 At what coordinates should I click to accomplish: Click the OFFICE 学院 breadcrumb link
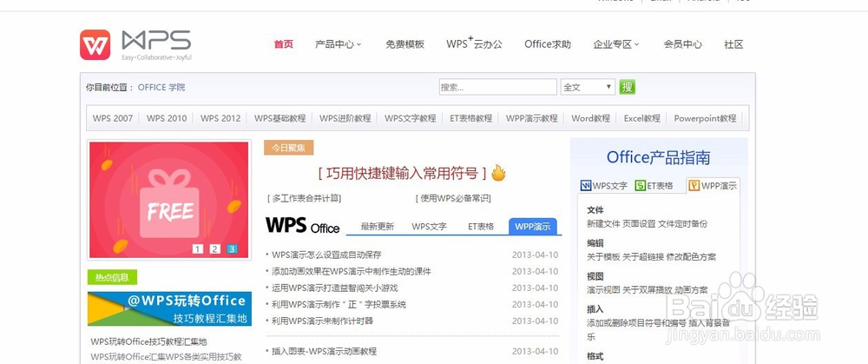(161, 87)
